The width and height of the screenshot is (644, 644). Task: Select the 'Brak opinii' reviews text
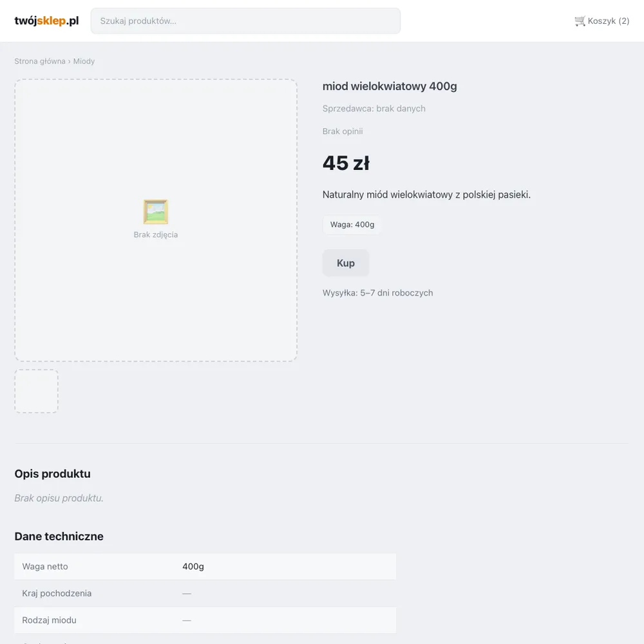click(343, 131)
